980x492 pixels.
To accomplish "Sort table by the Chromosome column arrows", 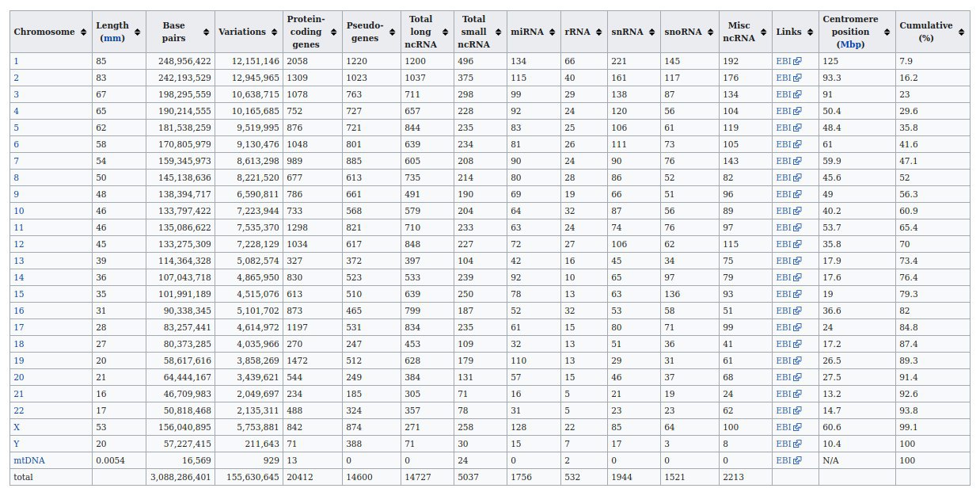I will tap(83, 32).
